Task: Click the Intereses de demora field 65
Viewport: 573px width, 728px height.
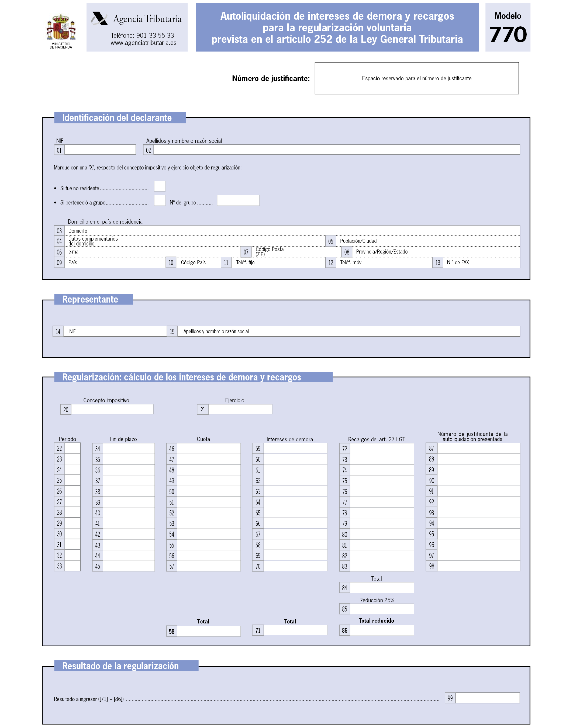Action: click(296, 513)
